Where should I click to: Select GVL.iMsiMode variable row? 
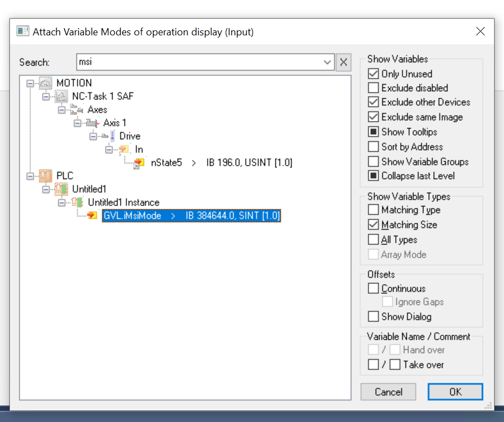tap(191, 215)
